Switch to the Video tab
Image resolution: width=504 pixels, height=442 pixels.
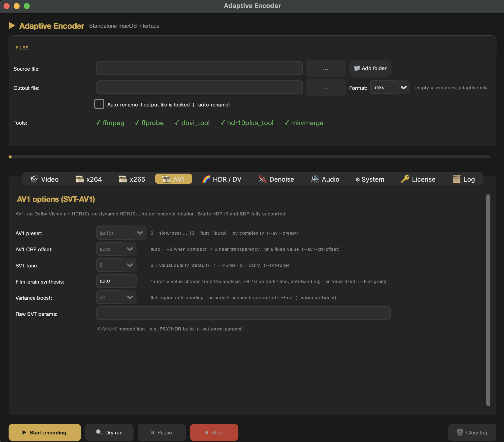44,179
